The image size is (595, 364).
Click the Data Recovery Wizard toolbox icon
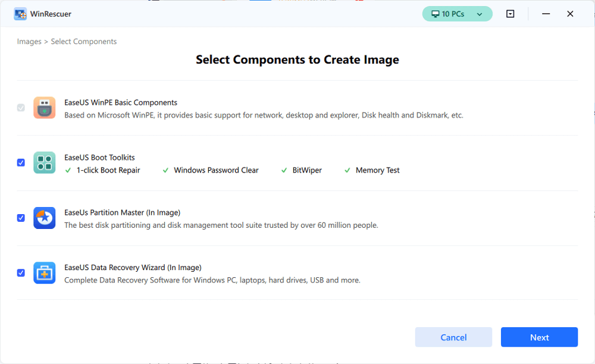coord(44,272)
